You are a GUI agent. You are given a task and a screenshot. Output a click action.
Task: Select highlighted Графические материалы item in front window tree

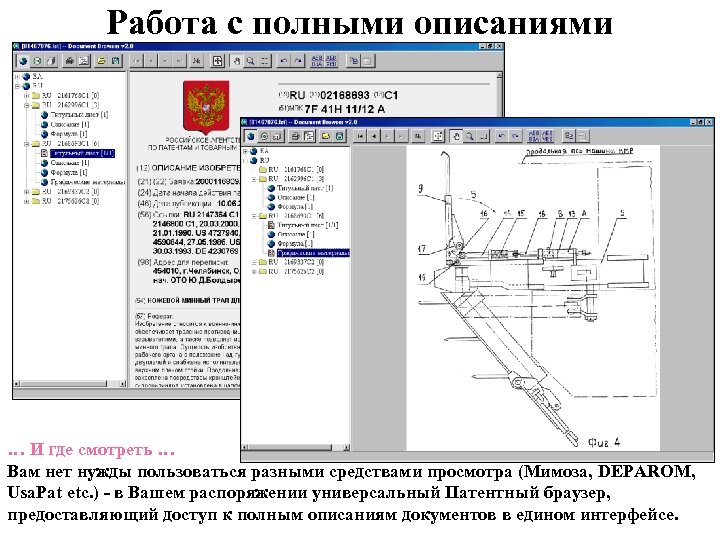pos(313,253)
